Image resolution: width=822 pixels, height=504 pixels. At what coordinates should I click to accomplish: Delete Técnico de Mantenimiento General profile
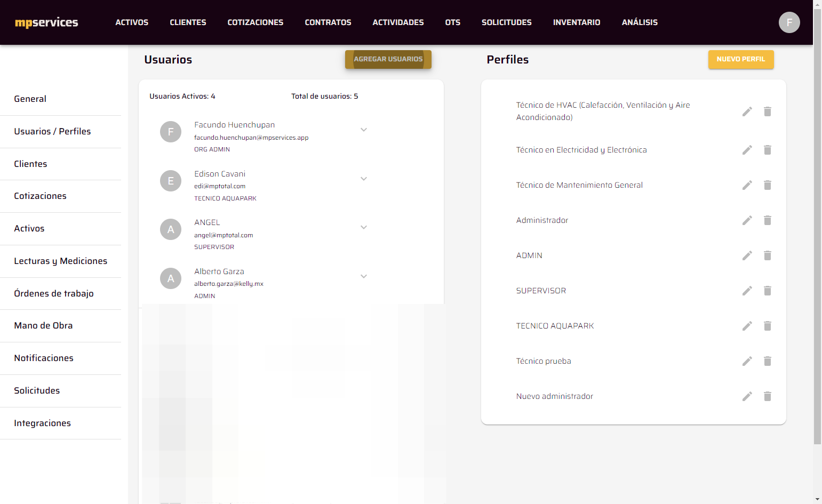click(x=768, y=185)
